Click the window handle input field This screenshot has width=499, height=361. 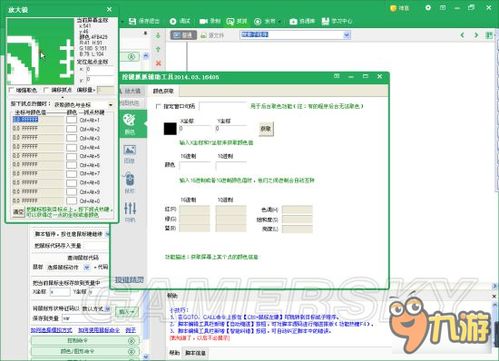point(223,106)
